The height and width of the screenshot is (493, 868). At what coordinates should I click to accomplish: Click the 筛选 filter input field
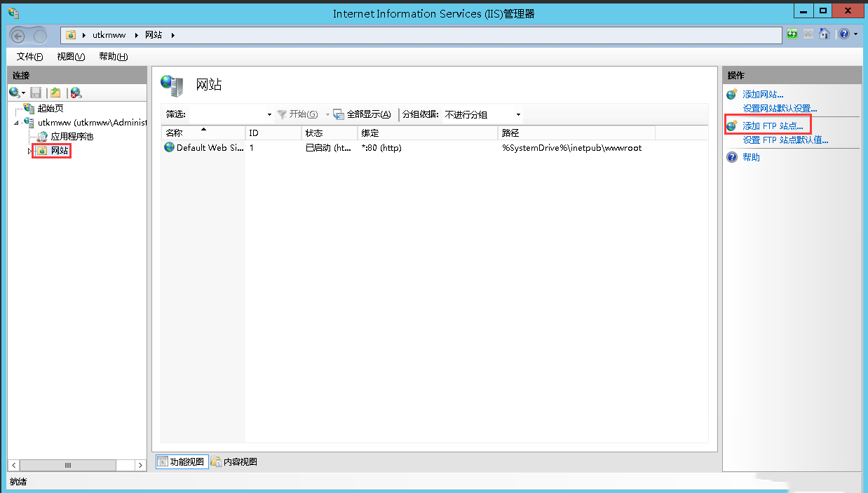[x=226, y=114]
